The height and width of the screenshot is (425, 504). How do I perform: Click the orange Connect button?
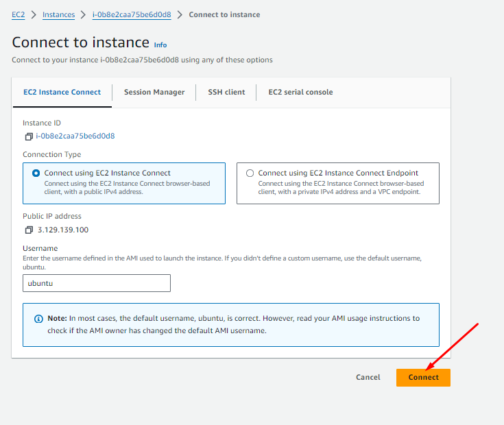point(423,378)
